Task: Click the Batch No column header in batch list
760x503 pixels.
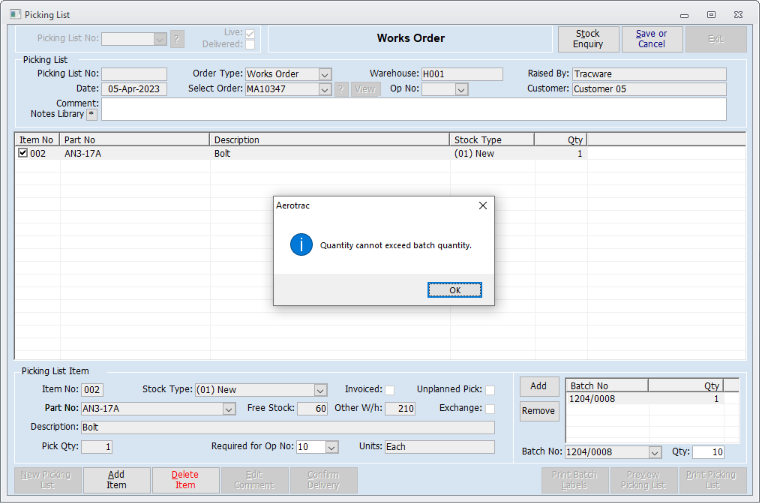Action: pos(607,386)
